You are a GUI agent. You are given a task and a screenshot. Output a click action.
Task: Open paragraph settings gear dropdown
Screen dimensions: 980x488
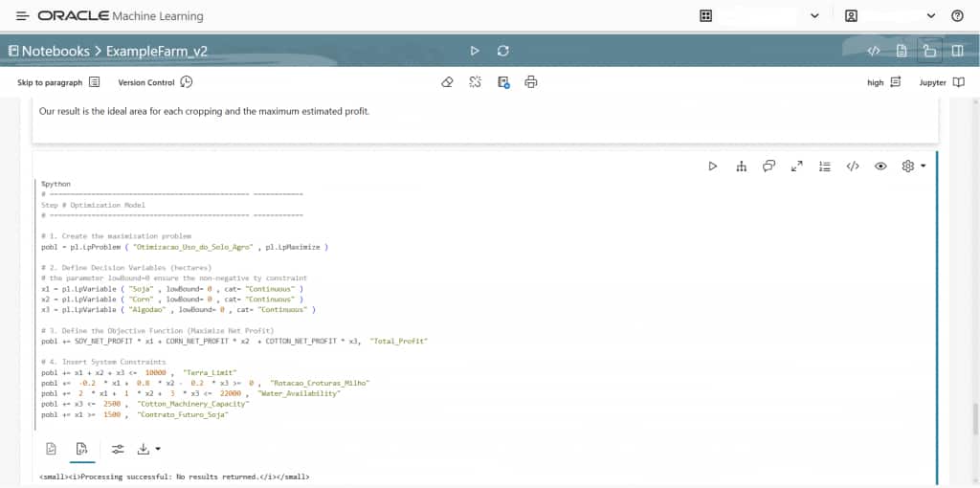click(913, 166)
